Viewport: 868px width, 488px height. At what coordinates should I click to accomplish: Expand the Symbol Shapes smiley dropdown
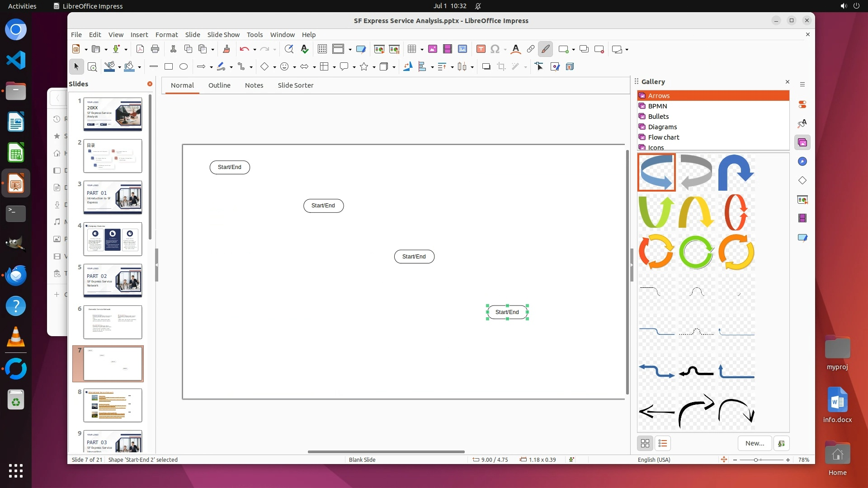(294, 67)
